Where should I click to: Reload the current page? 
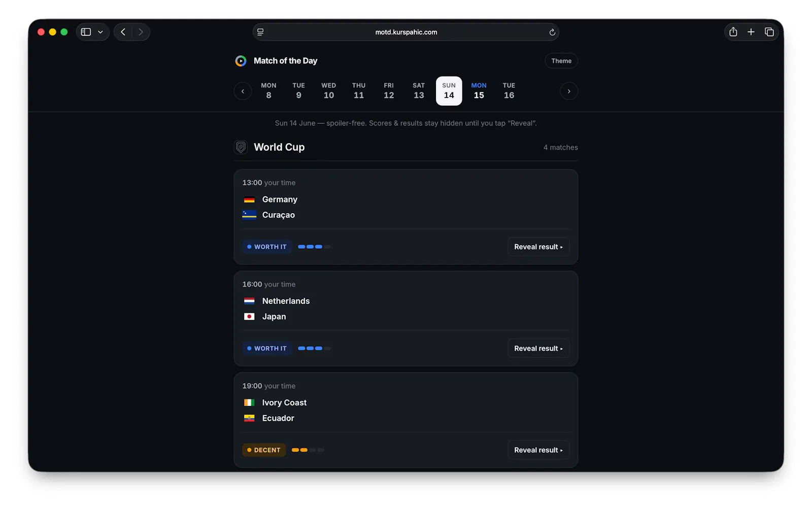(552, 32)
